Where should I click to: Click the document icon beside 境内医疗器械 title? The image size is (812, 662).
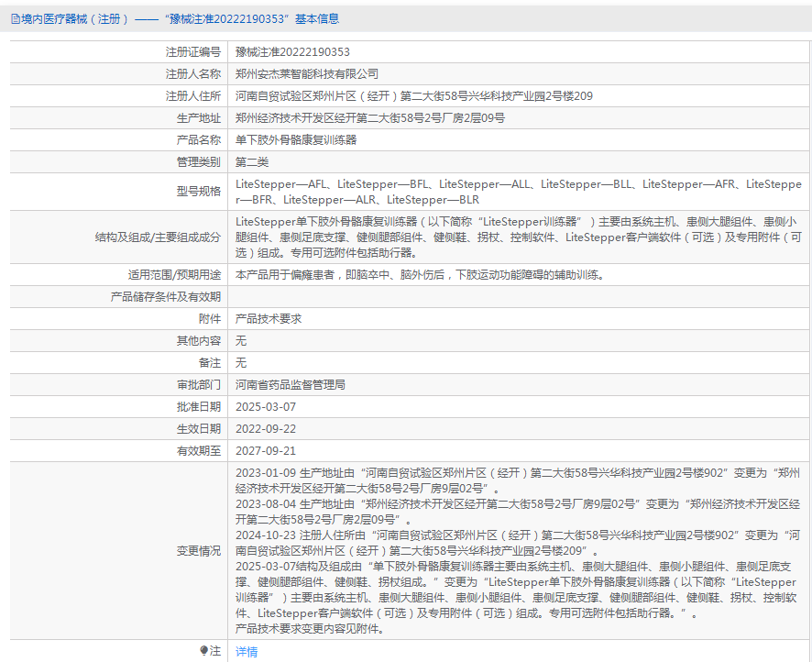tap(16, 19)
